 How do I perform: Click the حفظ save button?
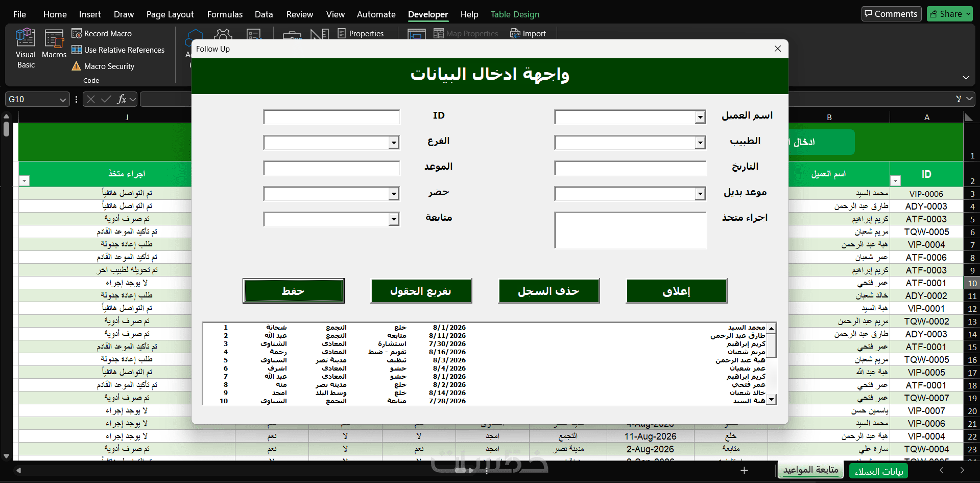tap(294, 291)
